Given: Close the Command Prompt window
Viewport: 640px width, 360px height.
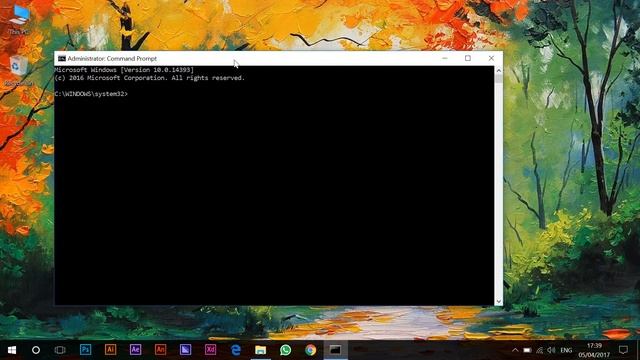Looking at the screenshot, I should (x=491, y=58).
